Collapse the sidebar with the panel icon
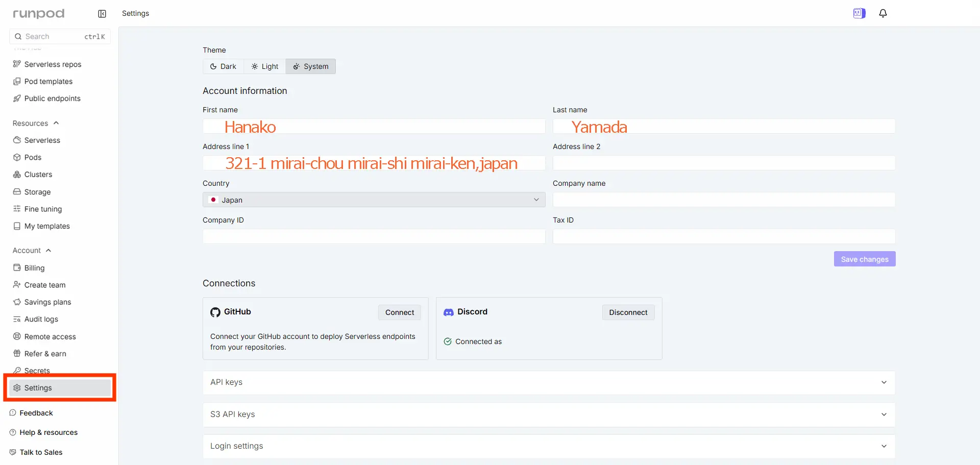The width and height of the screenshot is (980, 465). [x=102, y=14]
